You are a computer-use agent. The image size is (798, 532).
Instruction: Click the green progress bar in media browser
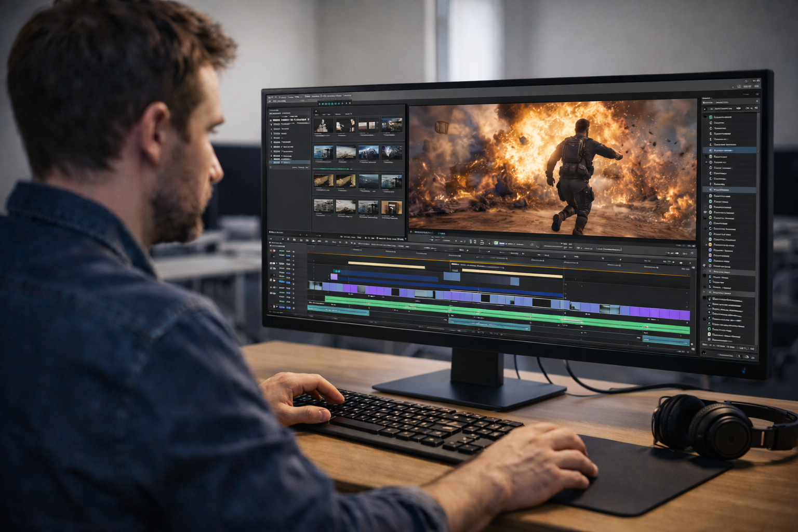coord(332,168)
